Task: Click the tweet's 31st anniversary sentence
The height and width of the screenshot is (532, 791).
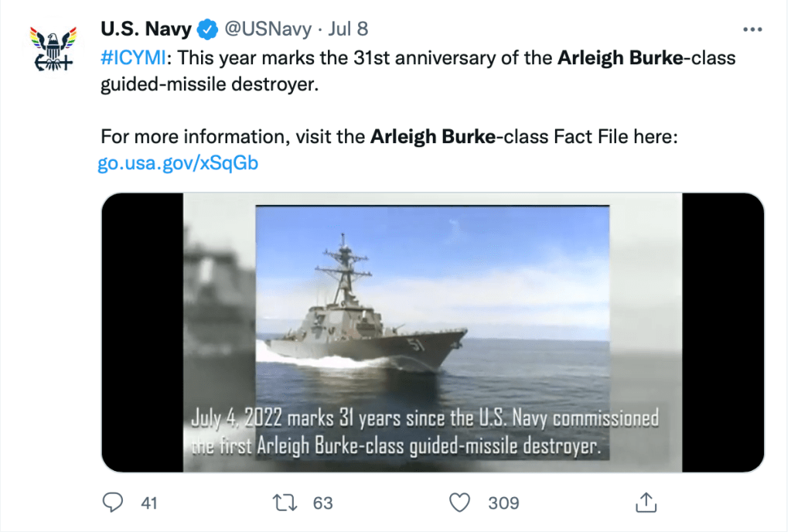Action: coord(418,70)
